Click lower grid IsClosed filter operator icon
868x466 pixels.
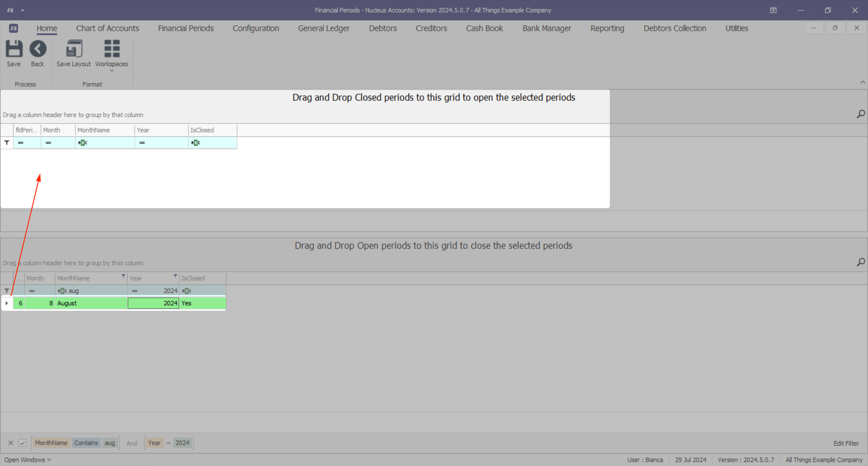(186, 291)
